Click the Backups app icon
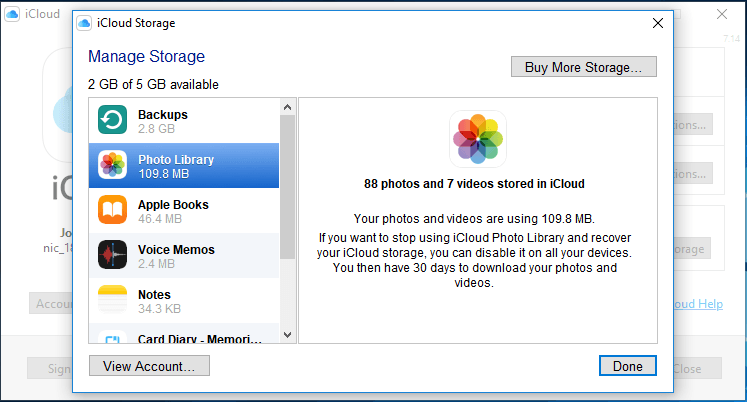 click(x=112, y=121)
